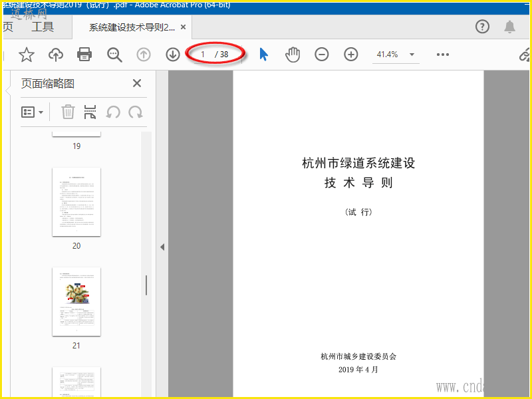This screenshot has height=399, width=532.
Task: Click the page 19 thumbnail label
Action: click(76, 146)
